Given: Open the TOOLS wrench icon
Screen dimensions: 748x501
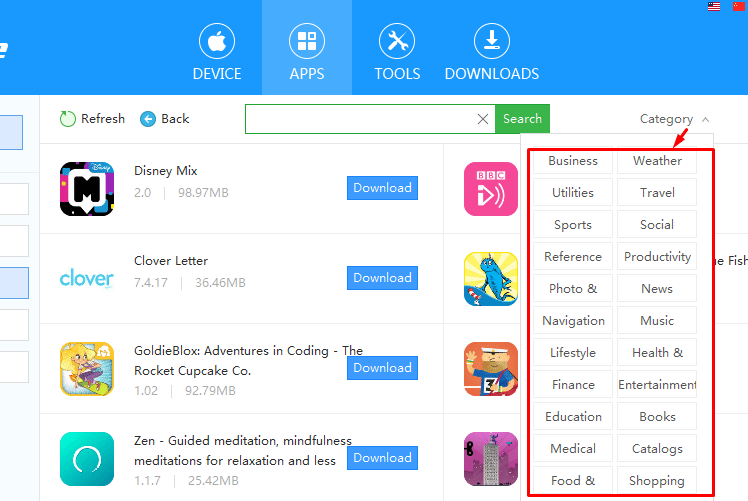Looking at the screenshot, I should pos(397,41).
